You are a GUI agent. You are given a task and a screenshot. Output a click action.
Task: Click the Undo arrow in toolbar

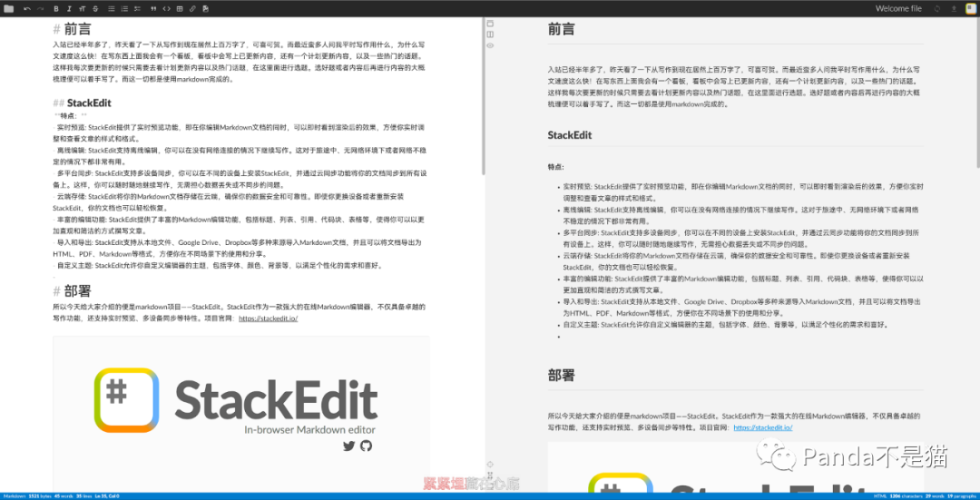click(x=27, y=9)
